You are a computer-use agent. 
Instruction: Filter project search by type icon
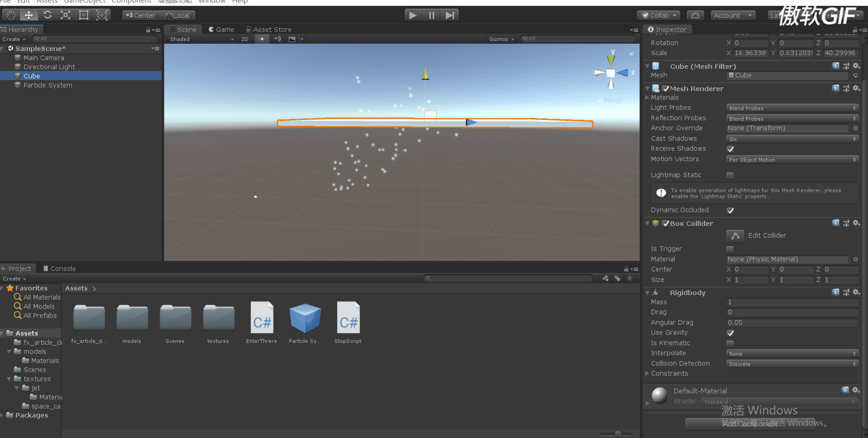[x=606, y=278]
